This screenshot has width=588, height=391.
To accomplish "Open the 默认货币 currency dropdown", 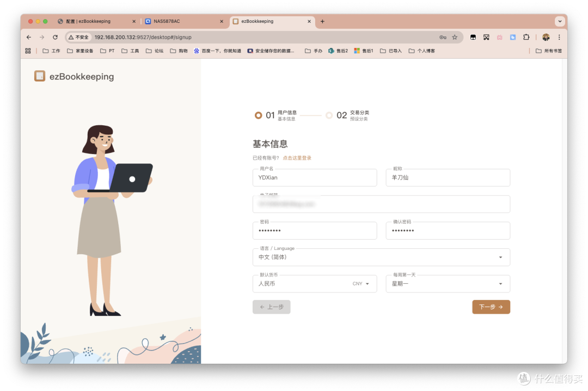I will (315, 284).
